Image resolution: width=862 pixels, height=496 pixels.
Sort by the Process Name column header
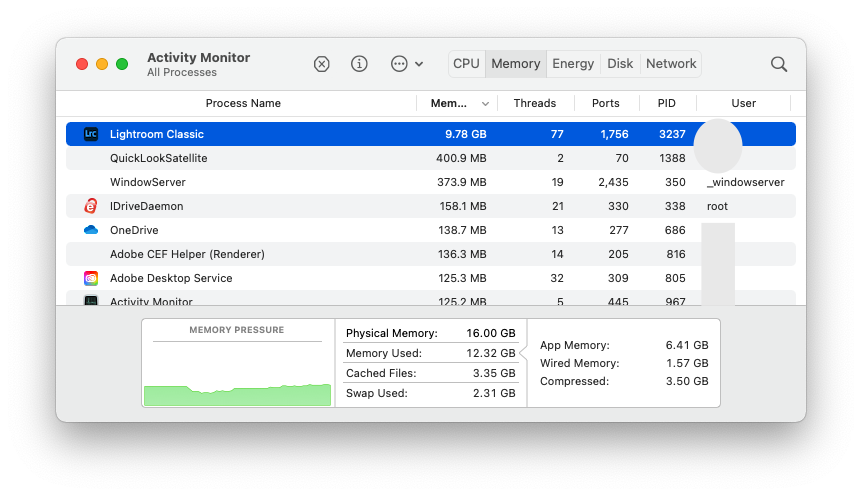click(243, 103)
